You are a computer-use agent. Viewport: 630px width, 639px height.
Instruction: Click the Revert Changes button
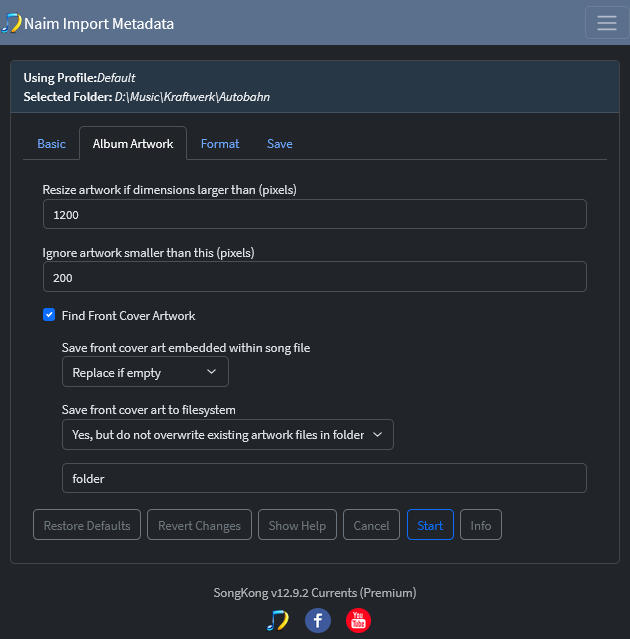tap(199, 525)
